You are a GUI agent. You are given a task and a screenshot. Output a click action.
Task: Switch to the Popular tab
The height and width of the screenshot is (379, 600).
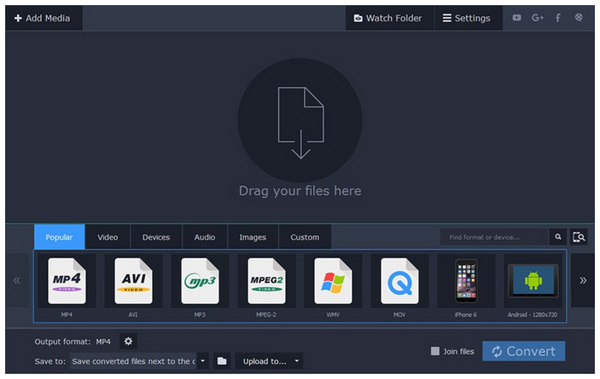[59, 237]
